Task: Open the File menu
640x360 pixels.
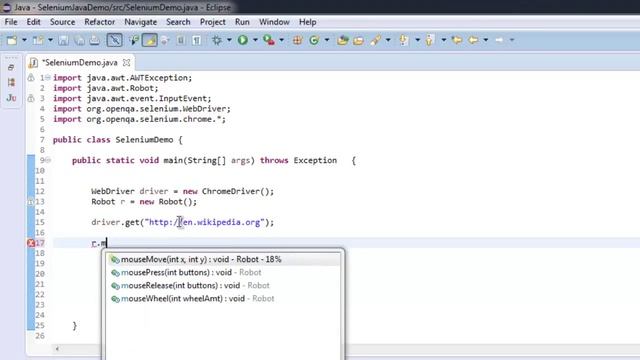Action: pos(11,22)
